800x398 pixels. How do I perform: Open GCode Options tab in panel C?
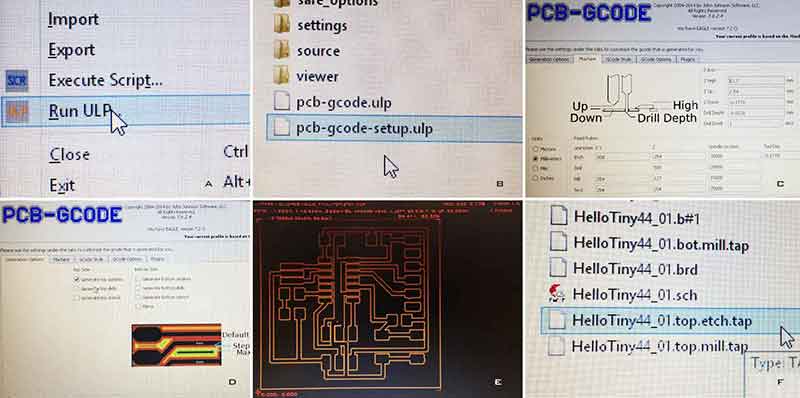656,60
